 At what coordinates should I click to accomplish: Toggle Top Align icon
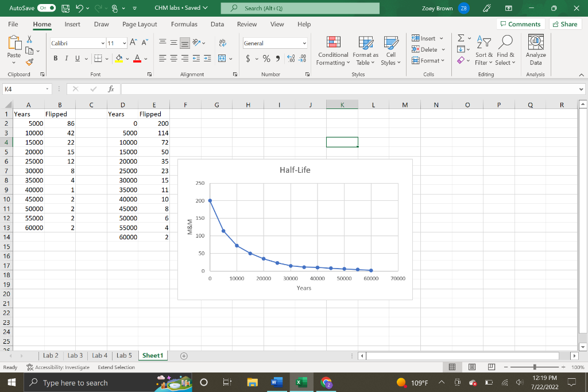(x=163, y=42)
